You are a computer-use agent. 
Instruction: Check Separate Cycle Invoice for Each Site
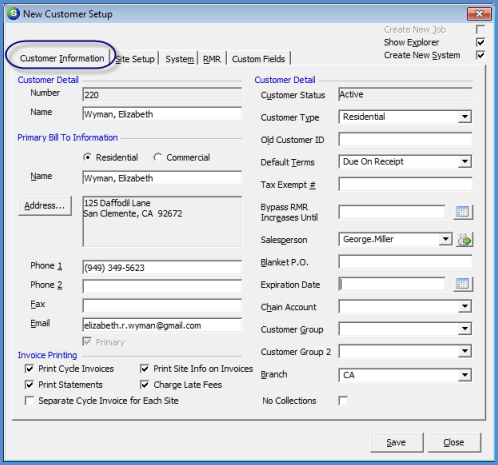coord(29,400)
